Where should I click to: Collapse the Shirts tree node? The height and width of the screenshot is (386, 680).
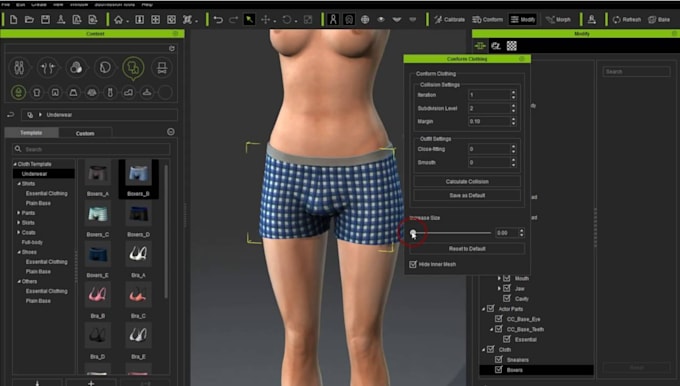pyautogui.click(x=19, y=184)
